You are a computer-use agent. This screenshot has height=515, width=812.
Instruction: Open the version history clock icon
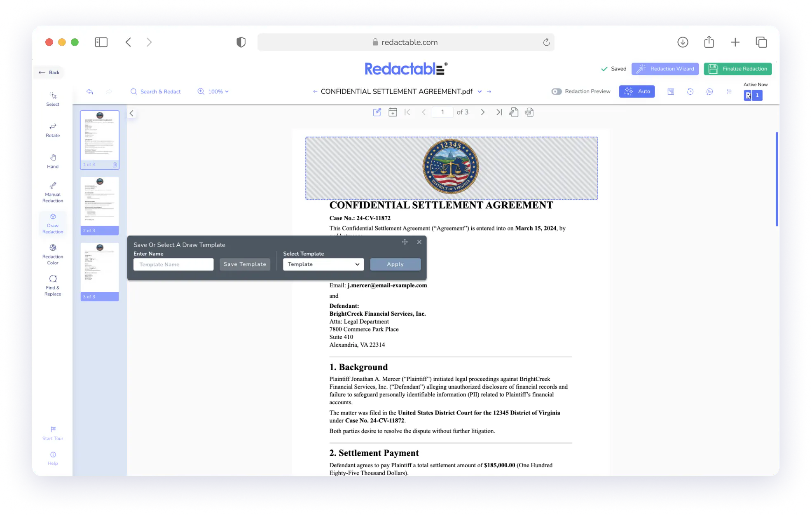(690, 91)
